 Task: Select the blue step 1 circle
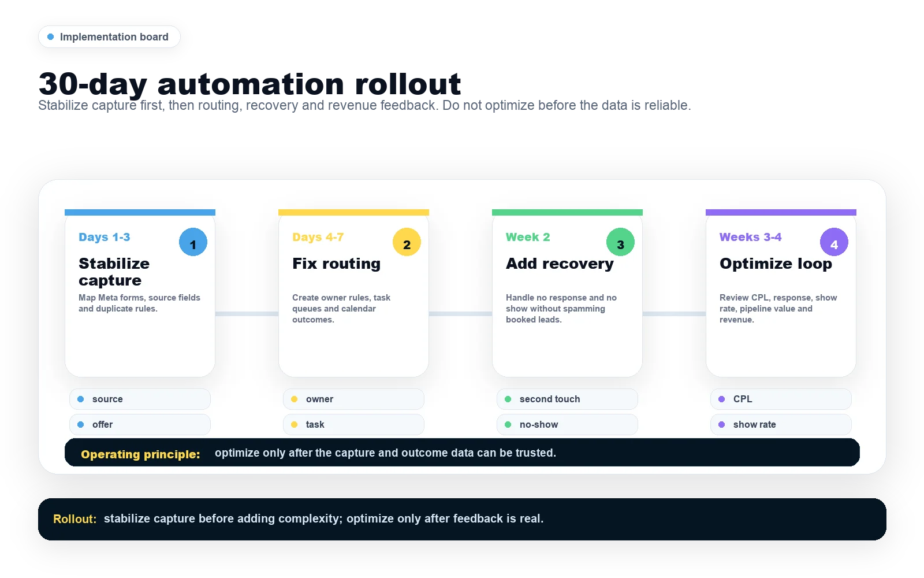coord(193,242)
